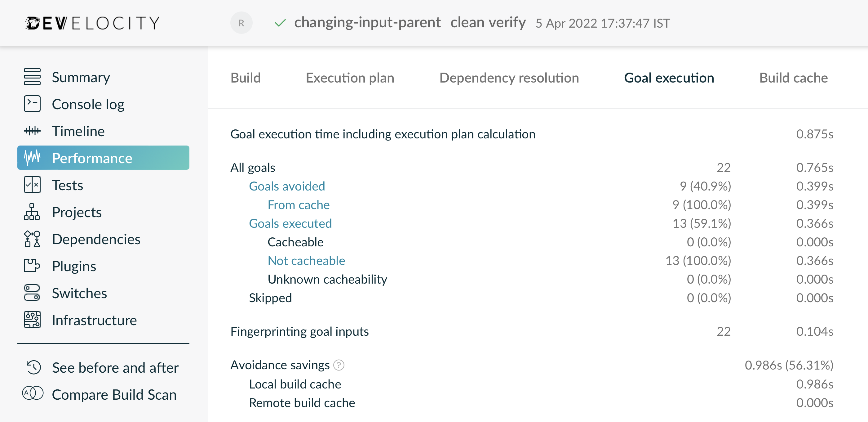Open the Summary section in the sidebar
This screenshot has height=422, width=868.
pos(81,77)
